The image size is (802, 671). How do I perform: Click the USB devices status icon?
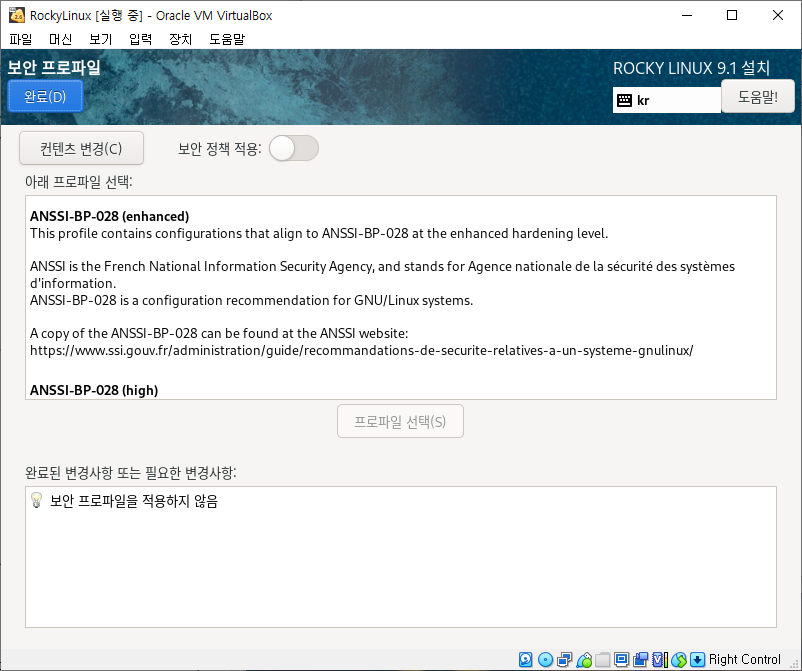(584, 659)
